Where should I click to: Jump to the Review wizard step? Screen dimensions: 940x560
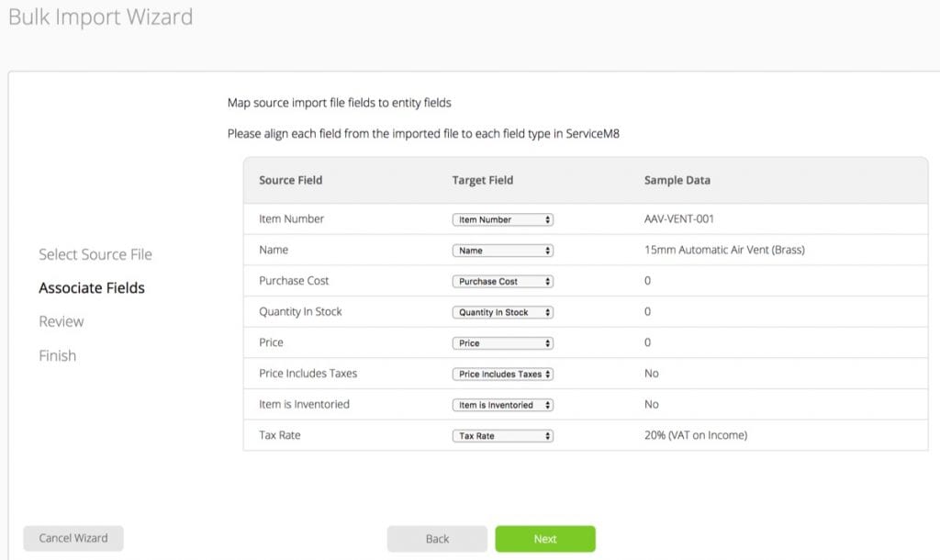[62, 321]
